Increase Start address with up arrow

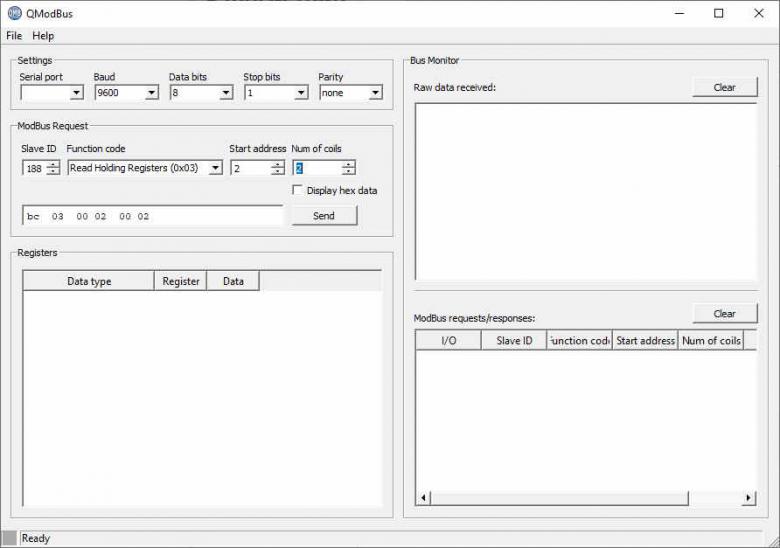(278, 165)
